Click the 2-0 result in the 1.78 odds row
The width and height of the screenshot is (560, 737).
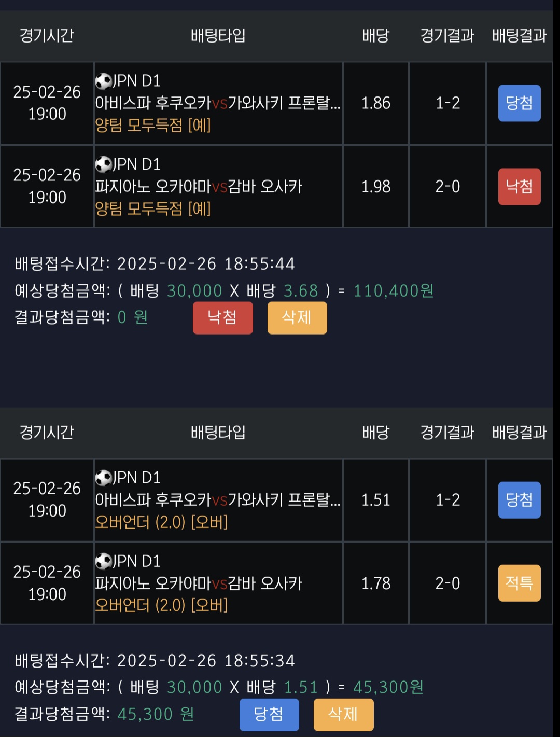point(447,583)
